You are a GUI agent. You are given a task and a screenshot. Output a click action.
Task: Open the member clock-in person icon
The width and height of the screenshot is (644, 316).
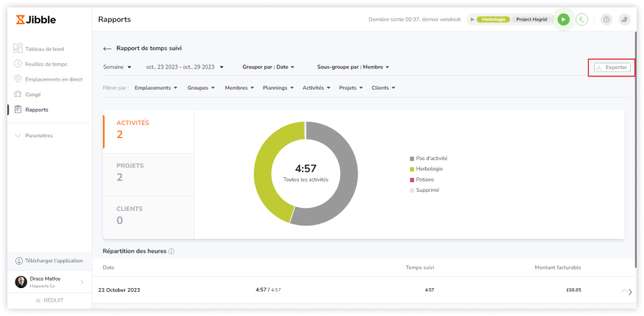coord(581,19)
